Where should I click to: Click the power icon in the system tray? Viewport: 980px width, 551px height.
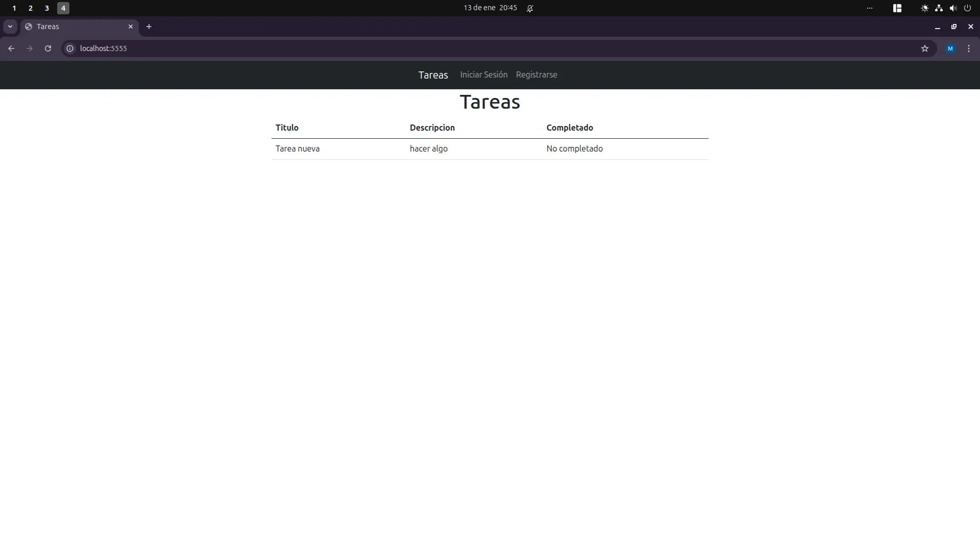tap(968, 8)
